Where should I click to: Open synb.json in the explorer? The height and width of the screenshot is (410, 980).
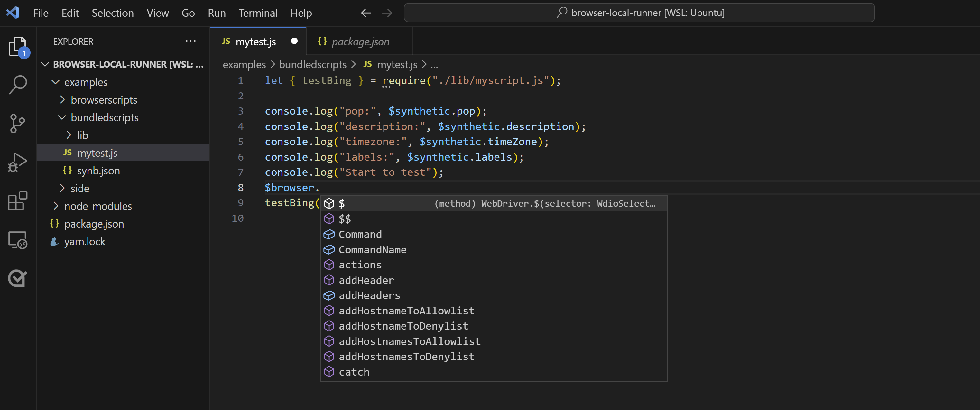(98, 171)
